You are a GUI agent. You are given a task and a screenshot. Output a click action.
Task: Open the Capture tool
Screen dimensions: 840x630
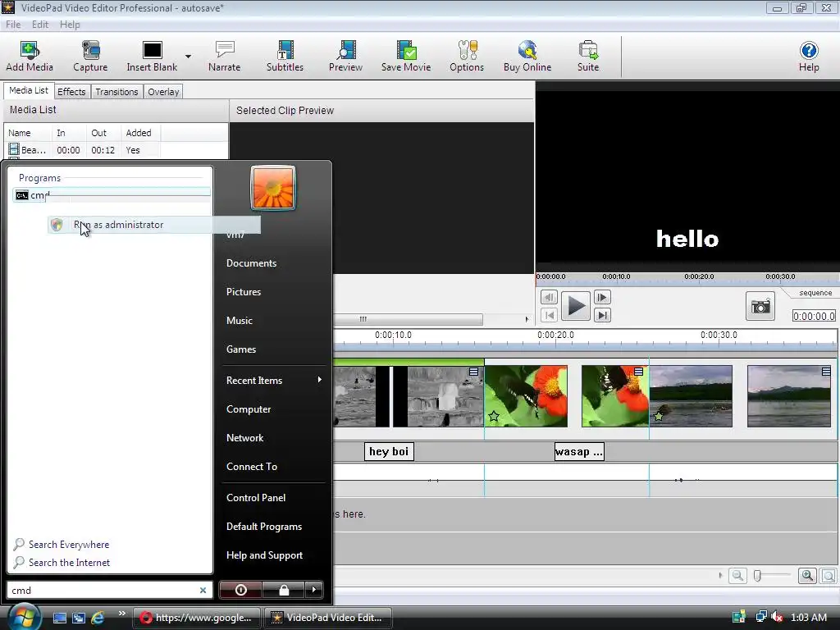90,56
